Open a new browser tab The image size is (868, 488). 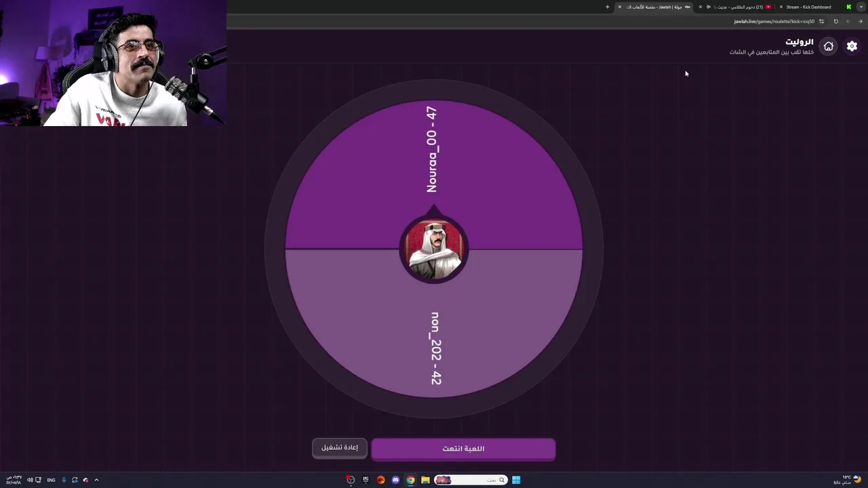608,7
